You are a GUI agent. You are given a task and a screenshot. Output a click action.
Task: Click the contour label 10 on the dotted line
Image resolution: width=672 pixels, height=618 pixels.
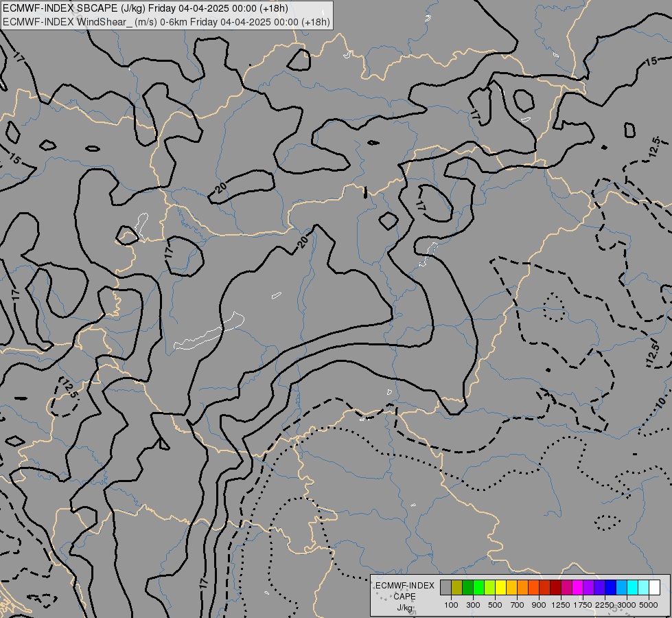click(x=660, y=402)
